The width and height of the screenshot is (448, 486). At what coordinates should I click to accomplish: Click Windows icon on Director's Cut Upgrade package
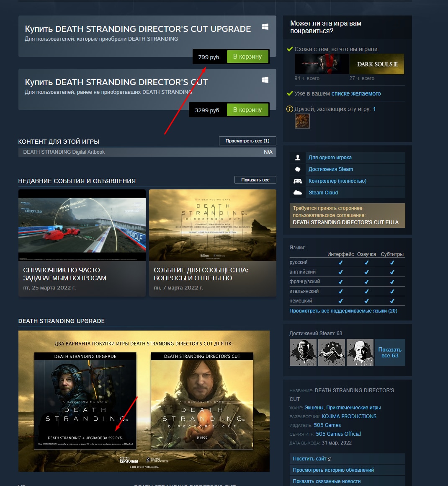click(265, 27)
